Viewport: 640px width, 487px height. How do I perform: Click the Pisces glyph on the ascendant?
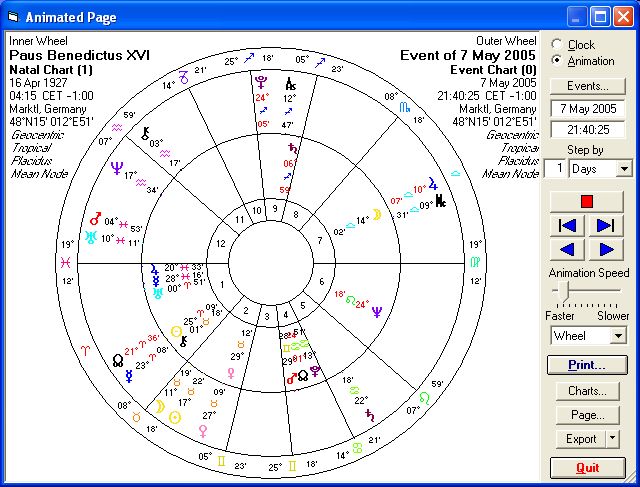coord(66,262)
